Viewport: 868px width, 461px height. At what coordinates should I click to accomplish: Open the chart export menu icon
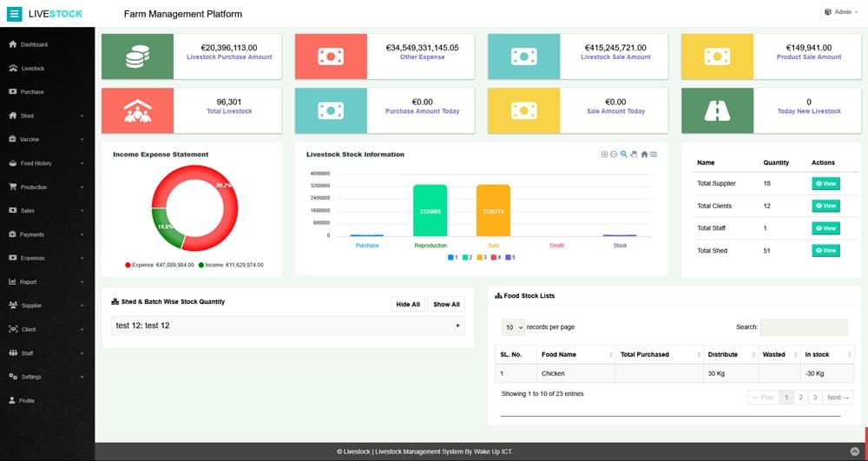tap(654, 155)
